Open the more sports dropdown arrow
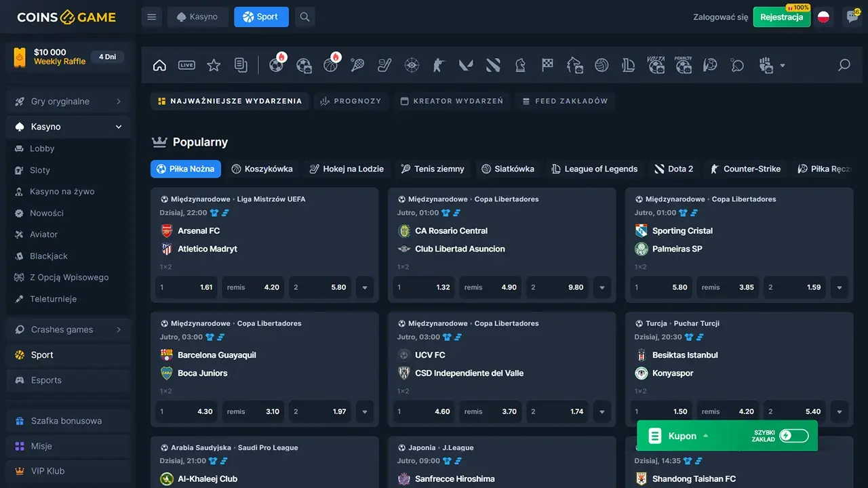This screenshot has width=868, height=488. 783,66
